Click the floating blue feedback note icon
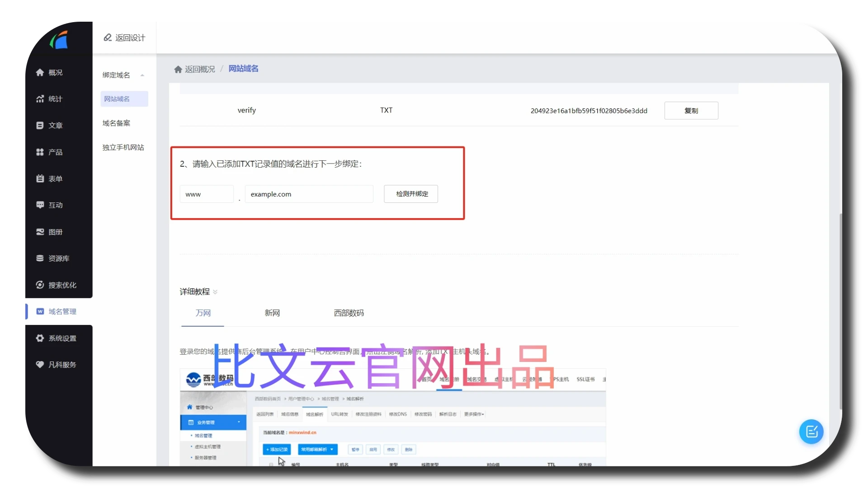868x488 pixels. [x=811, y=432]
